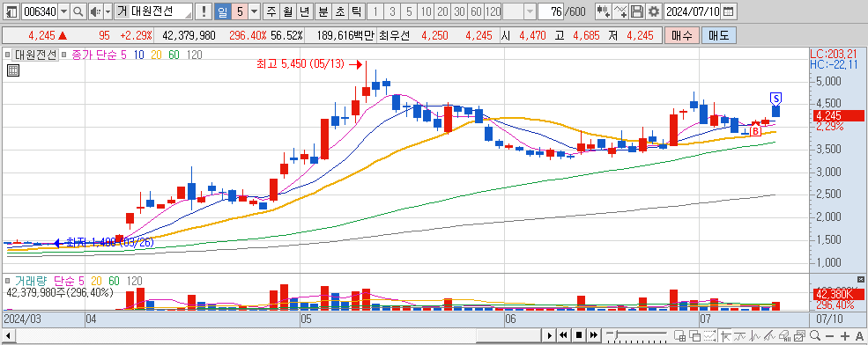The height and width of the screenshot is (345, 868).
Task: Open the disabled blank combo box dropdown
Action: tap(530, 11)
